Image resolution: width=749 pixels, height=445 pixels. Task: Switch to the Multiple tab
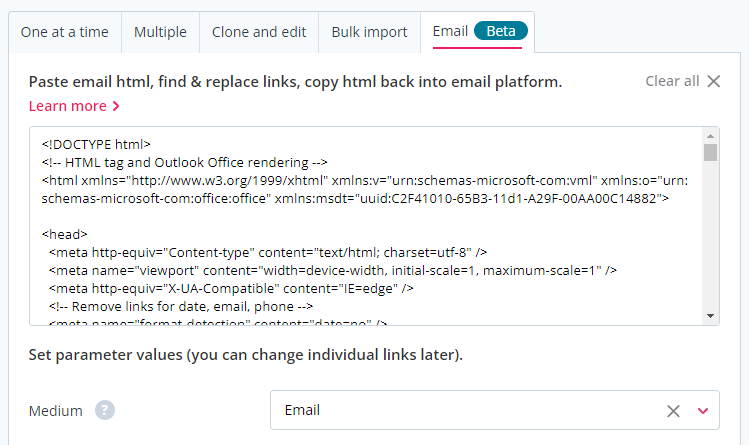160,32
